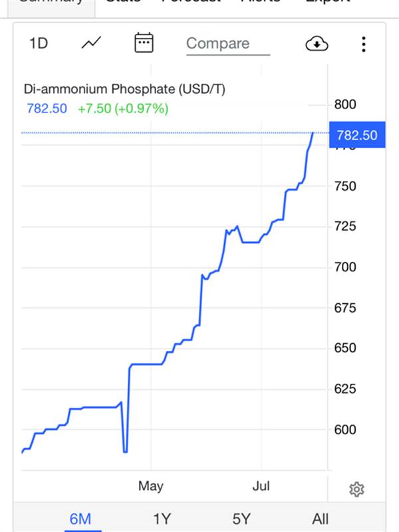The height and width of the screenshot is (532, 399).
Task: Change chart type via line icon
Action: click(x=91, y=43)
